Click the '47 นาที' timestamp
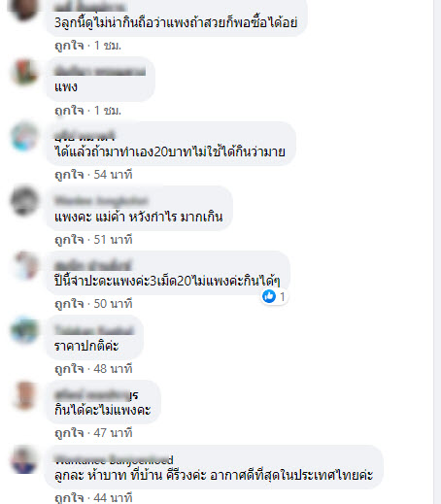441x504 pixels. (113, 433)
